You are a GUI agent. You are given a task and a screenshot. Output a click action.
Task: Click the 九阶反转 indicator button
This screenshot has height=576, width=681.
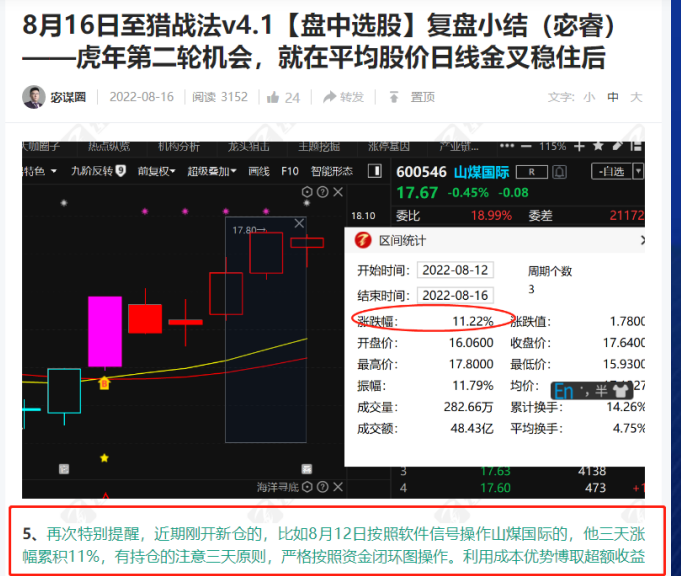pyautogui.click(x=98, y=171)
